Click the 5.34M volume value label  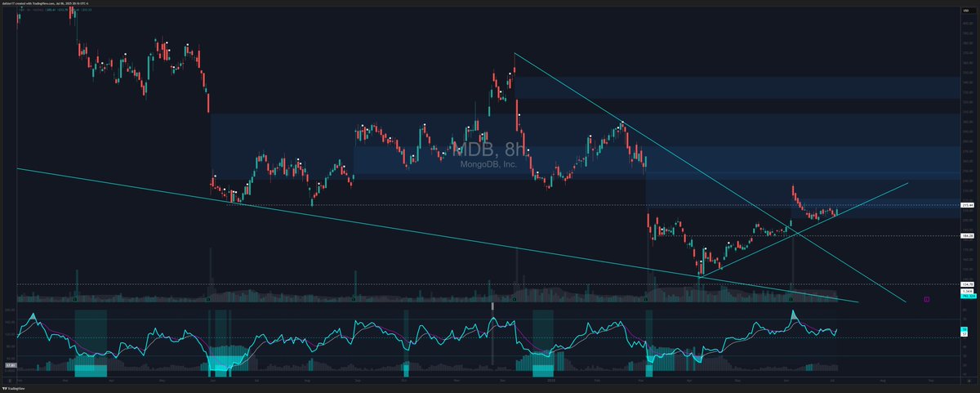click(x=966, y=291)
